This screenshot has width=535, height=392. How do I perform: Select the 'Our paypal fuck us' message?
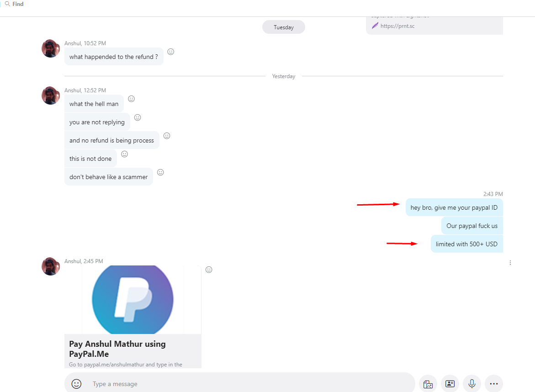click(472, 226)
